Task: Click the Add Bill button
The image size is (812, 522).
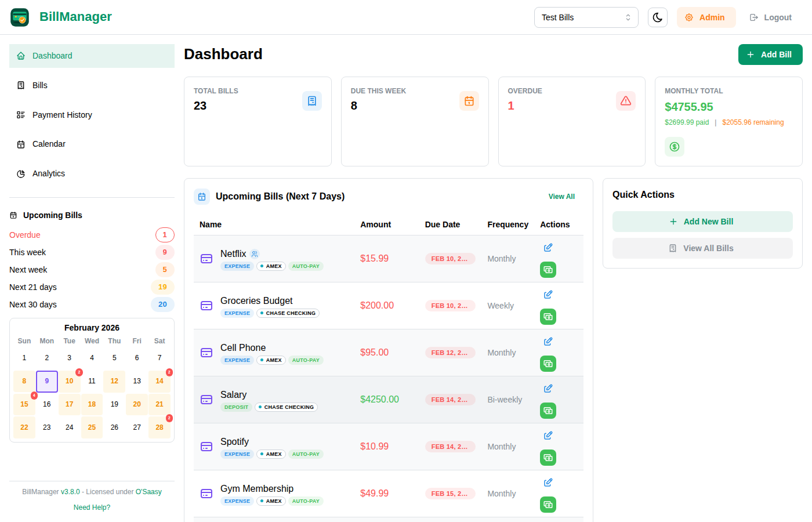Action: click(x=770, y=54)
